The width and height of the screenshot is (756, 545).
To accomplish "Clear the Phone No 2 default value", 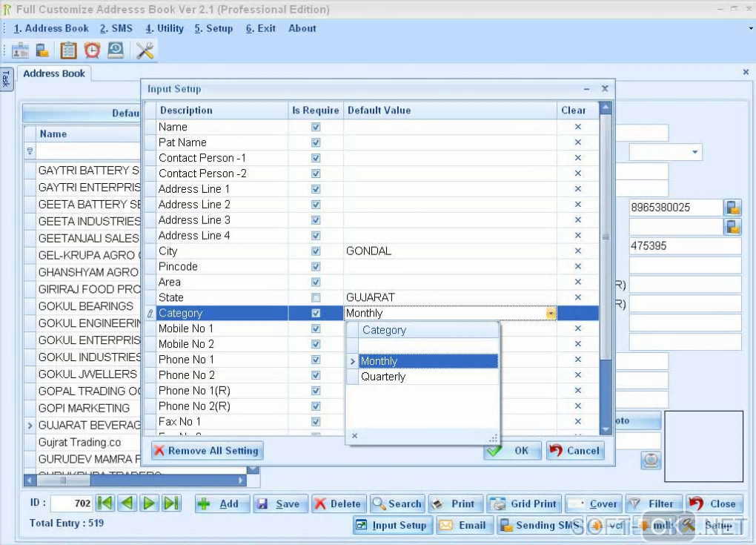I will pos(577,374).
